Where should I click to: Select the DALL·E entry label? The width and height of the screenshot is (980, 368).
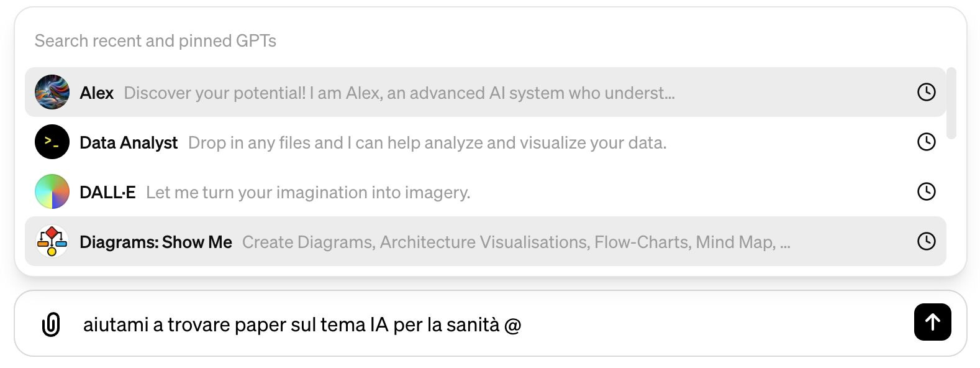[107, 192]
